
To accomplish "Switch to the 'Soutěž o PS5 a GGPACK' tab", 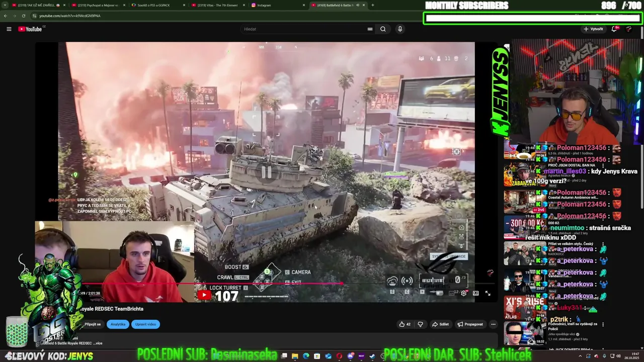I will pos(158,5).
